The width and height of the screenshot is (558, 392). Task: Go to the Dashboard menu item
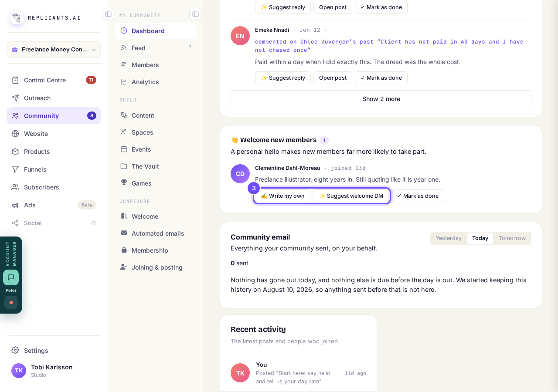point(156,31)
